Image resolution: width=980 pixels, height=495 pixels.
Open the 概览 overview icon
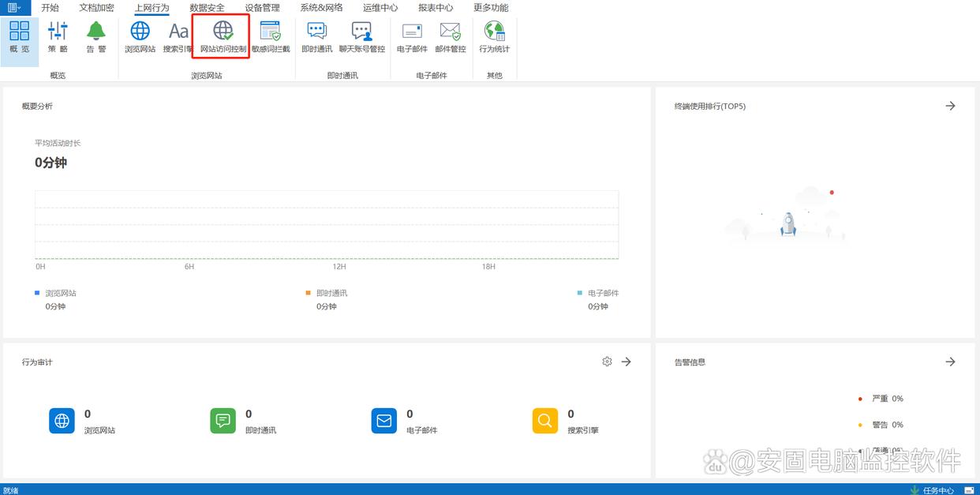[x=20, y=37]
